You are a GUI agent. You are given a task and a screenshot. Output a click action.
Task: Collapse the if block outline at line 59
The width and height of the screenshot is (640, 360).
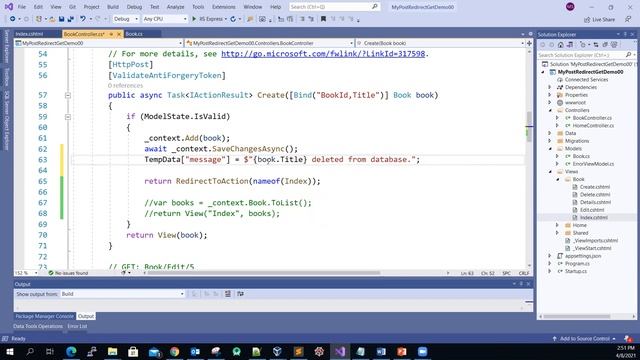pos(68,117)
